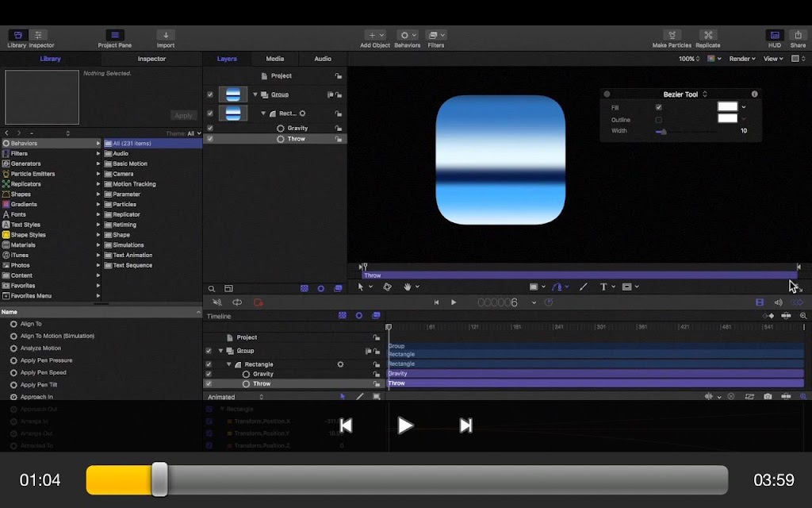Click the Apply button in Library preview
Image resolution: width=812 pixels, height=508 pixels.
click(x=183, y=115)
